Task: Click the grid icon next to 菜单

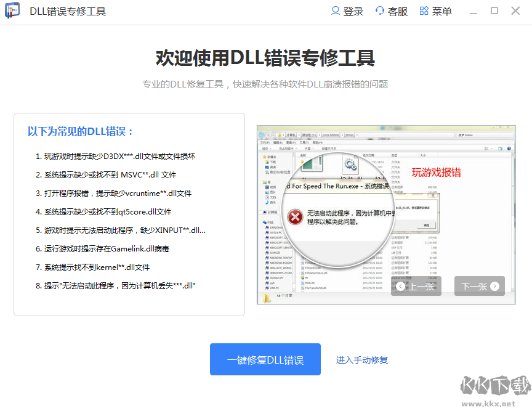Action: 423,10
